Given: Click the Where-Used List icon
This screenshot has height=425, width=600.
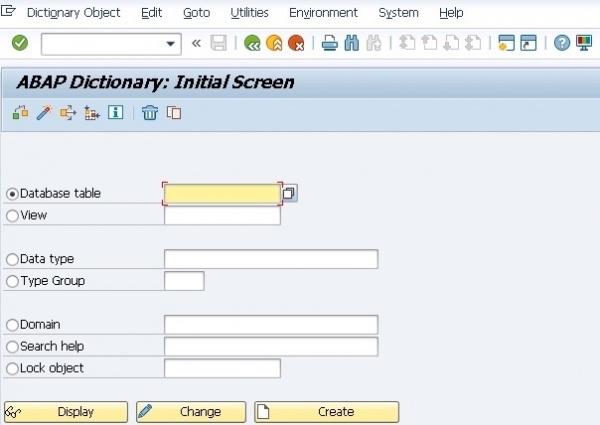Looking at the screenshot, I should coord(68,113).
